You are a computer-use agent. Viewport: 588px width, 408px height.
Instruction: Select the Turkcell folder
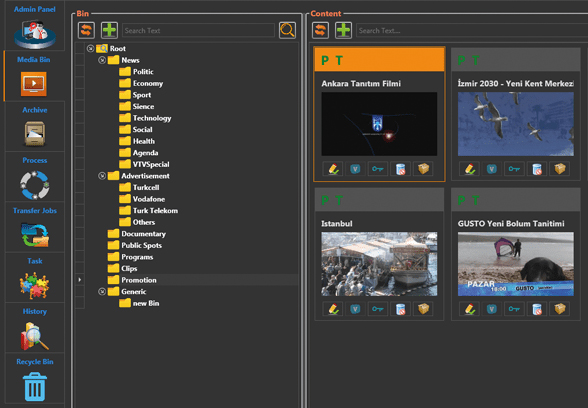139,188
